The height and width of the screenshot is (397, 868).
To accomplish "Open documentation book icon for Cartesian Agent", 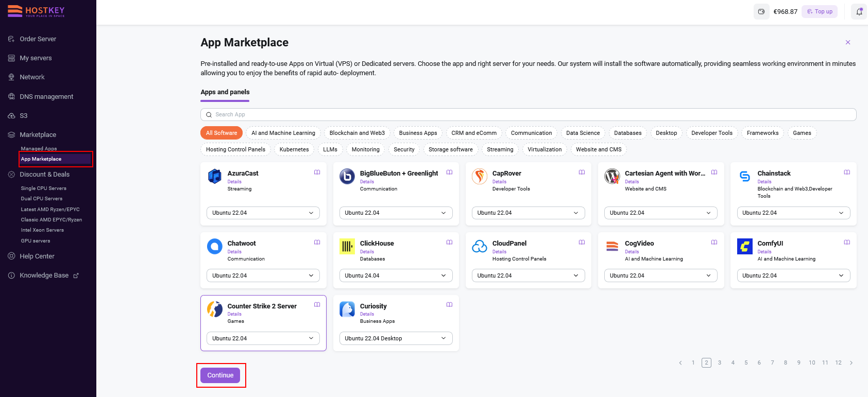I will coord(714,172).
